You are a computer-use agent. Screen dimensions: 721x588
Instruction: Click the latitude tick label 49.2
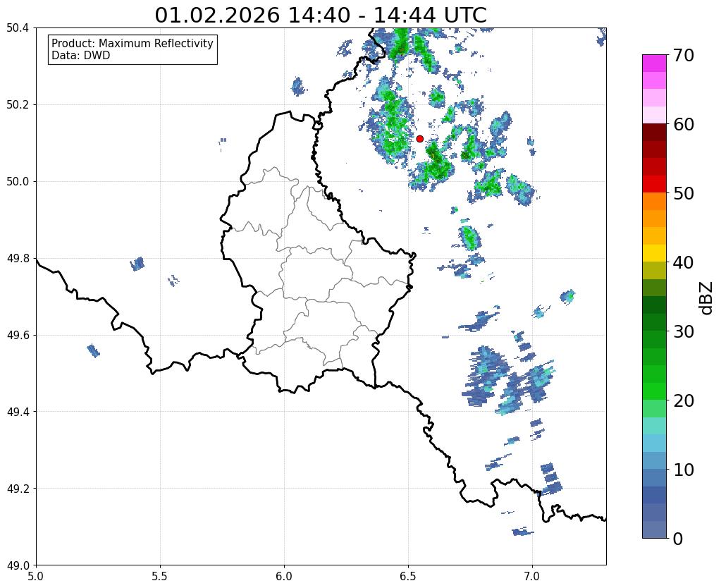(18, 489)
